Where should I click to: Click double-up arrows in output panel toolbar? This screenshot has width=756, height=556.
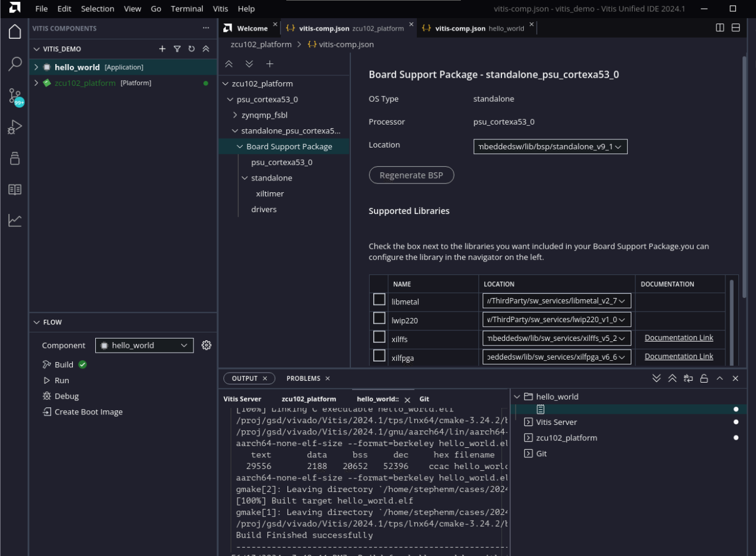(x=673, y=379)
